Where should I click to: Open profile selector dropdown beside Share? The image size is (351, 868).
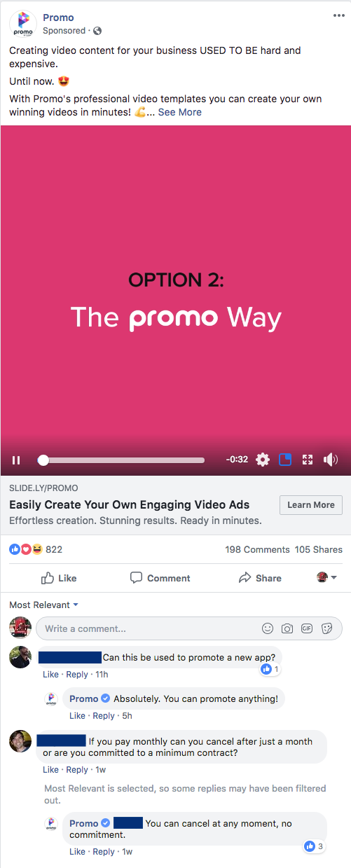pyautogui.click(x=327, y=577)
